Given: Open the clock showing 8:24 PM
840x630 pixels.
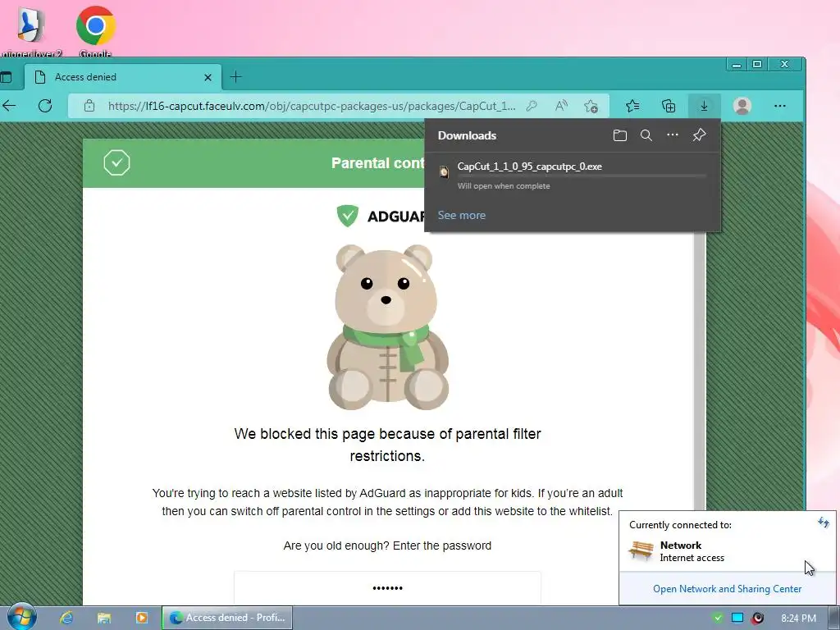Looking at the screenshot, I should pos(798,619).
